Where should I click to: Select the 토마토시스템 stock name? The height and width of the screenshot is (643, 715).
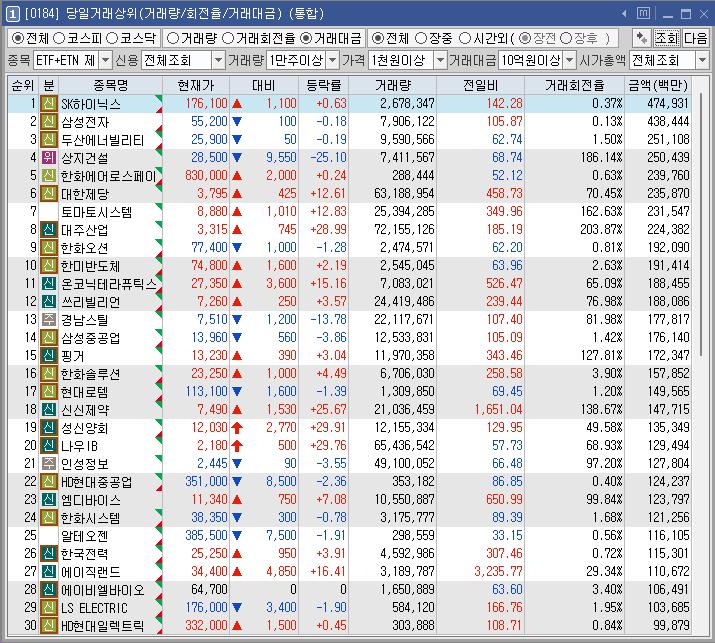coord(97,212)
